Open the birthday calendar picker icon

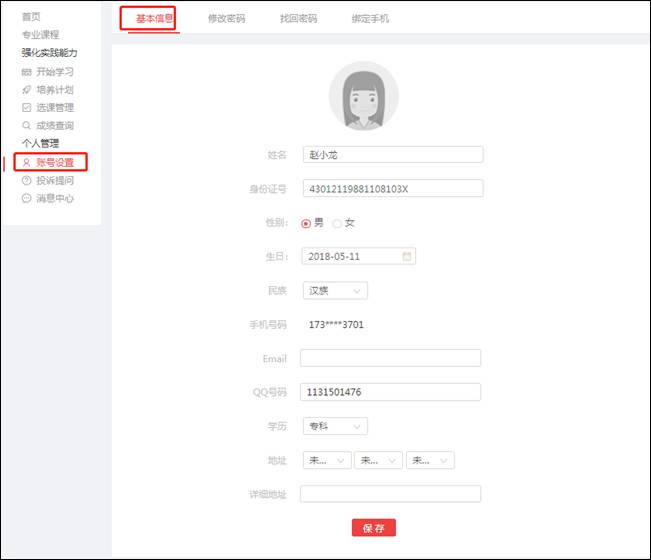click(x=407, y=256)
